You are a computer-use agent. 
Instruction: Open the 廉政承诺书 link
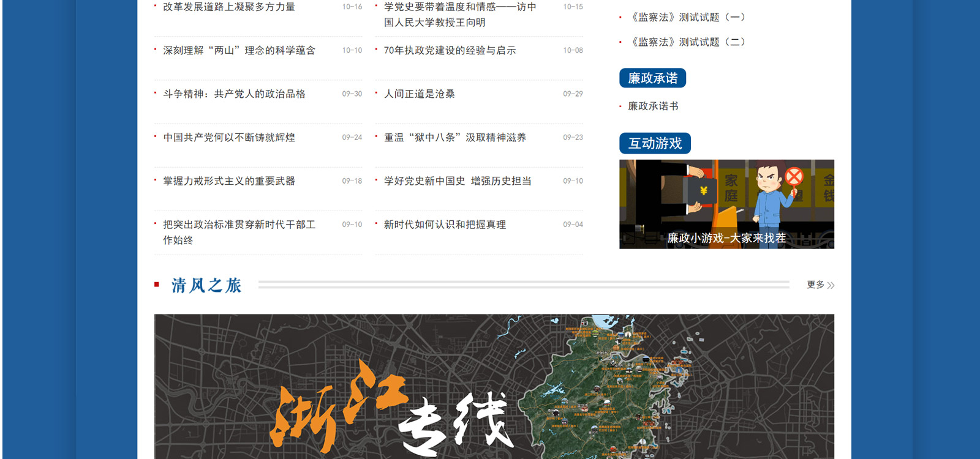653,106
